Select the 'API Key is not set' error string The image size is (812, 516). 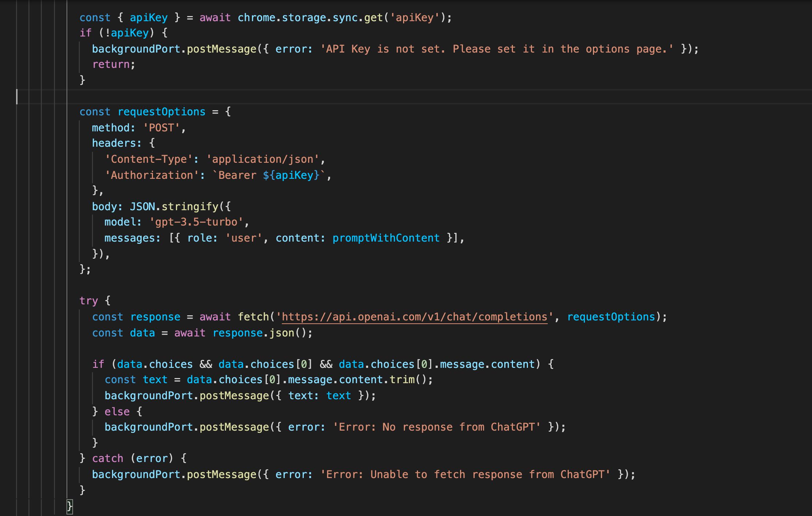click(x=497, y=49)
